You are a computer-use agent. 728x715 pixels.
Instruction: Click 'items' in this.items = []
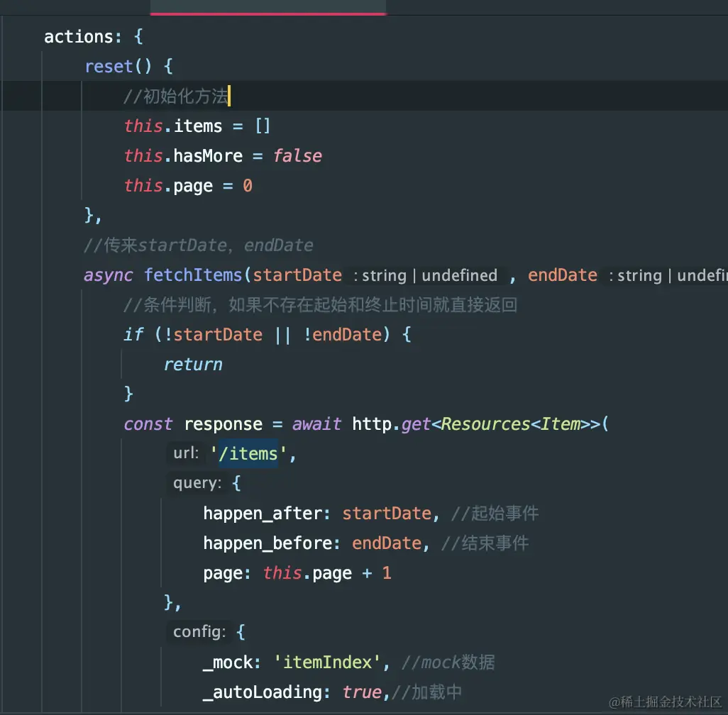(198, 126)
